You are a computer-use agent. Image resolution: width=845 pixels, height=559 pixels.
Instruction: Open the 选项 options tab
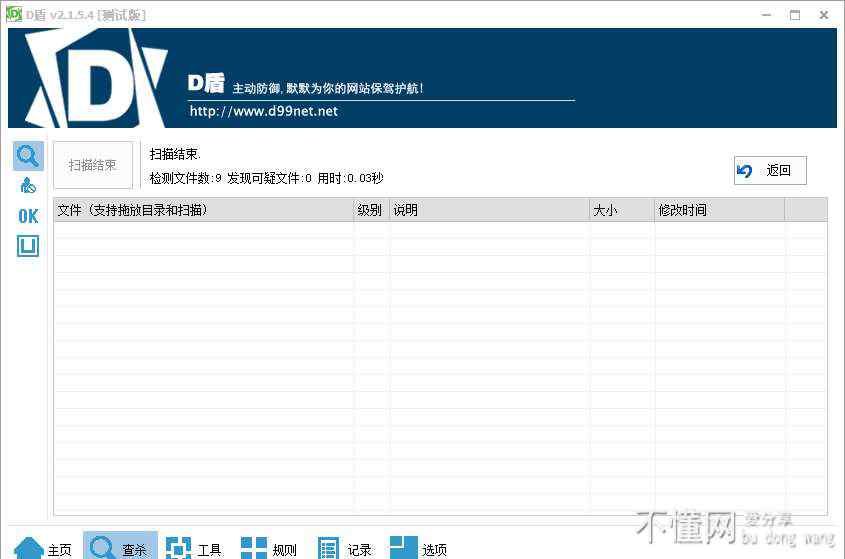tap(419, 549)
